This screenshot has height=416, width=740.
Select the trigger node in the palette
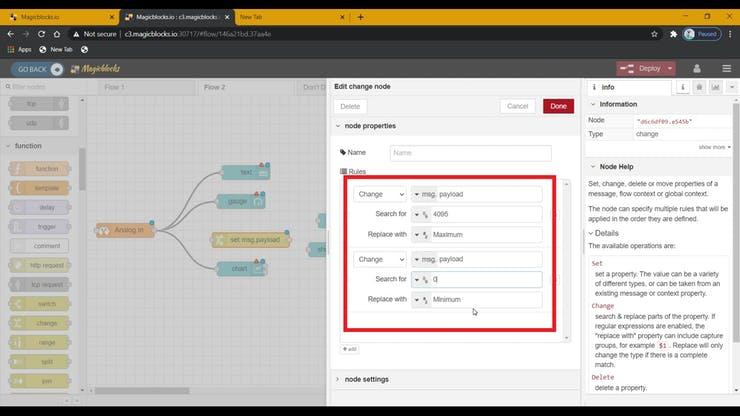[x=46, y=227]
